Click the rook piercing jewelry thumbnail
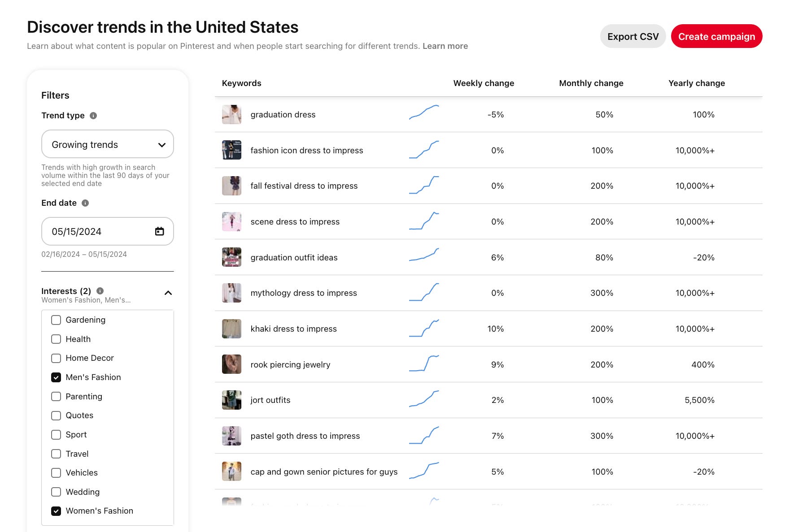Image resolution: width=807 pixels, height=532 pixels. click(x=231, y=364)
